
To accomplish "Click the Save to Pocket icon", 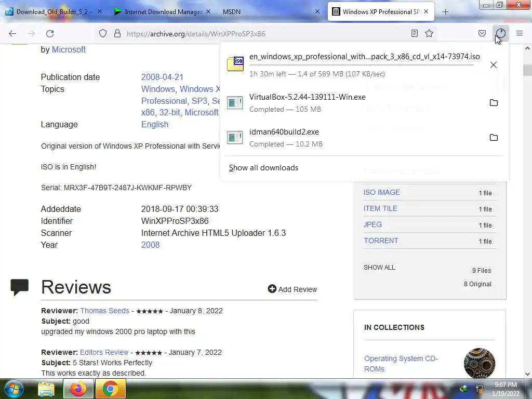I will [x=482, y=33].
